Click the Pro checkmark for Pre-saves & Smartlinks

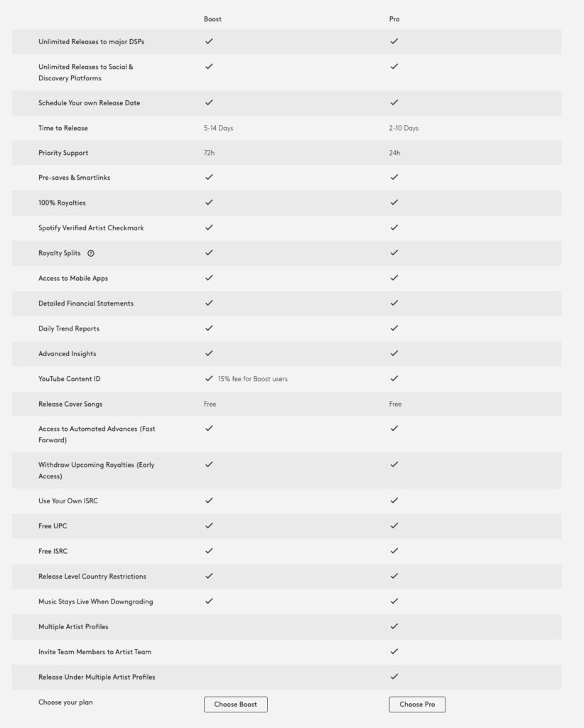click(x=392, y=178)
